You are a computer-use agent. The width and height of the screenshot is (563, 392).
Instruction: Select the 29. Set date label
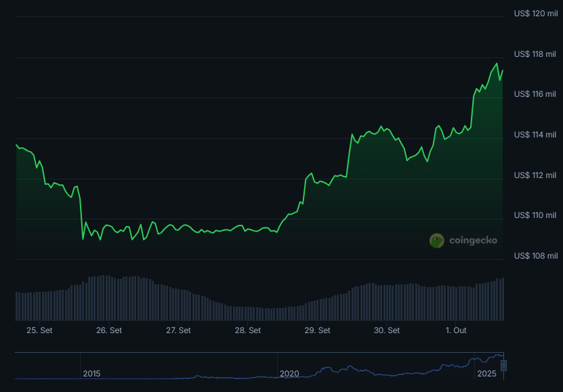(317, 330)
